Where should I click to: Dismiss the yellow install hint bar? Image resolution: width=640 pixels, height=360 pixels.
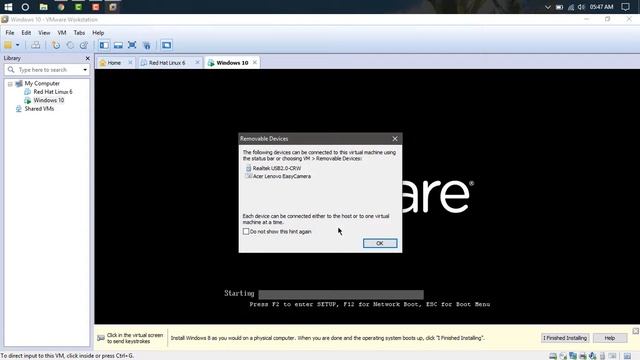636,331
